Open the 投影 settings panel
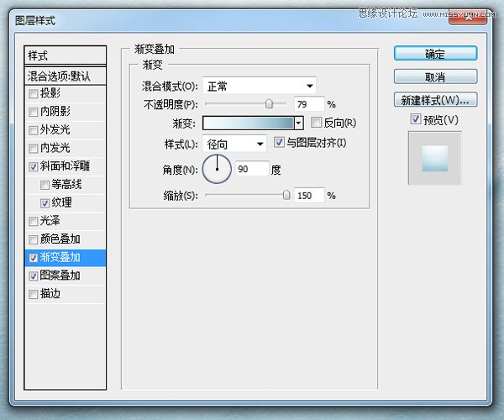Screen dimensions: 504x420 click(x=50, y=93)
